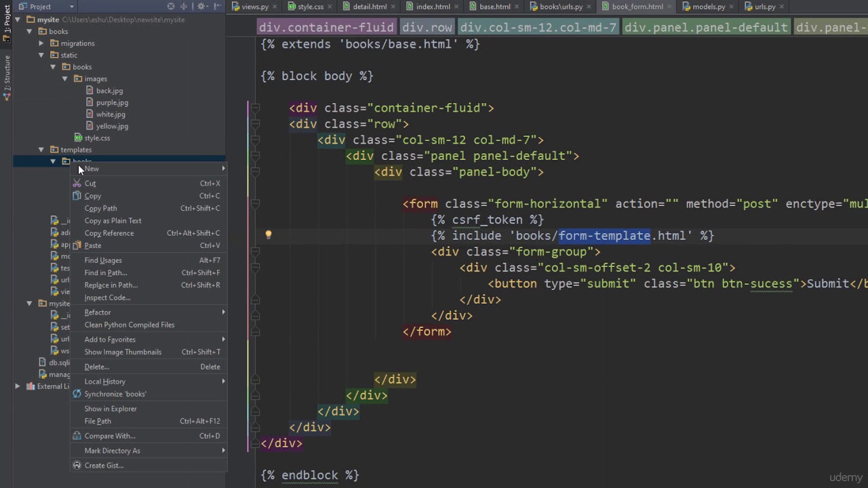Click the div.panel.panel-default breadcrumb

pos(706,28)
